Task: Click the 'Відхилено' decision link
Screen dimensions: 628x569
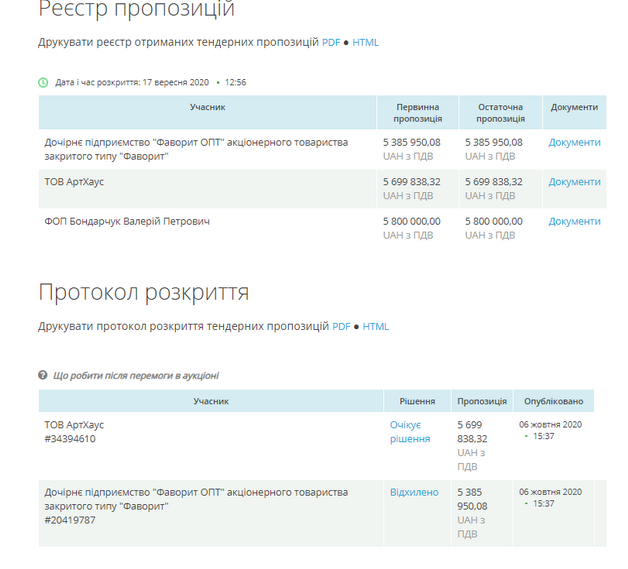Action: coord(414,492)
